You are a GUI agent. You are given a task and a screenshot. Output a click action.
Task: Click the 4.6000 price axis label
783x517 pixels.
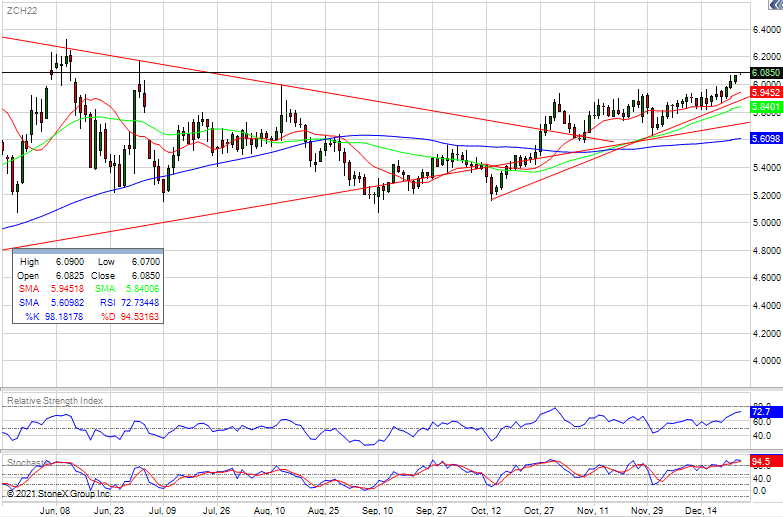point(767,278)
